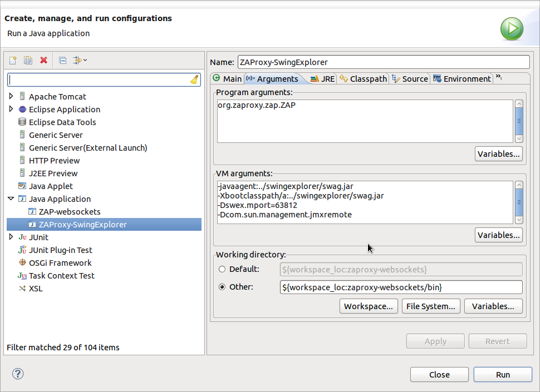Click the Eclipse Data Tools icon
This screenshot has width=540, height=392.
coord(22,122)
